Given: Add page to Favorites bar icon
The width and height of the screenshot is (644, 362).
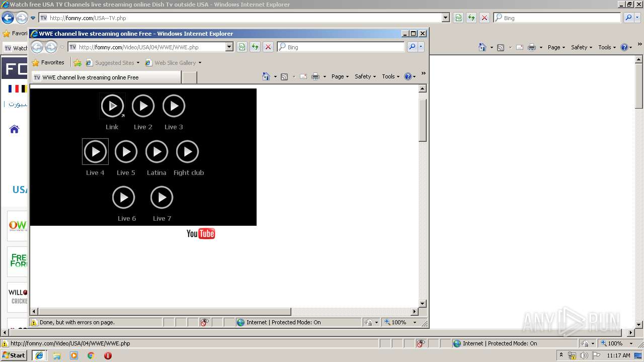Looking at the screenshot, I should 77,63.
